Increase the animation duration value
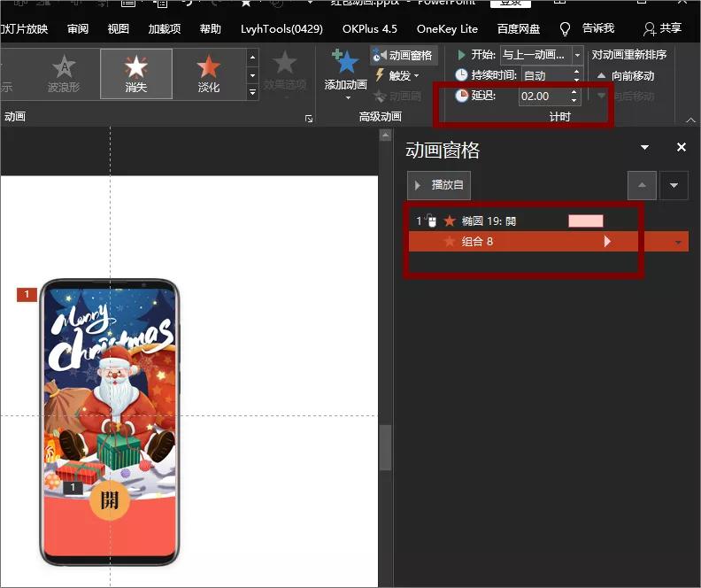The image size is (701, 588). point(577,71)
